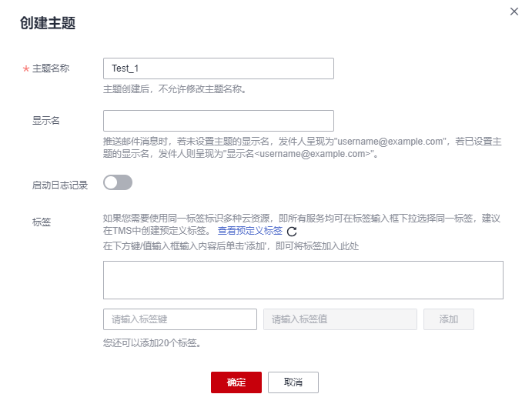Click the 请输入标签值 input box
This screenshot has height=404, width=532.
[x=340, y=319]
